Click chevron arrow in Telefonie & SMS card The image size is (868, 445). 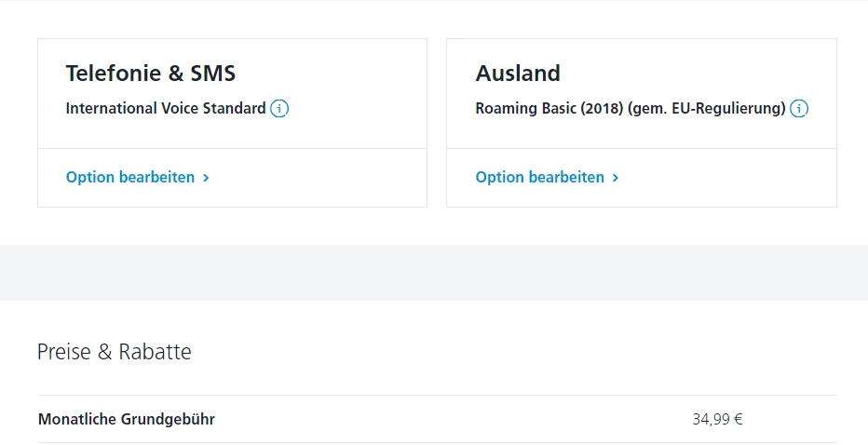206,178
